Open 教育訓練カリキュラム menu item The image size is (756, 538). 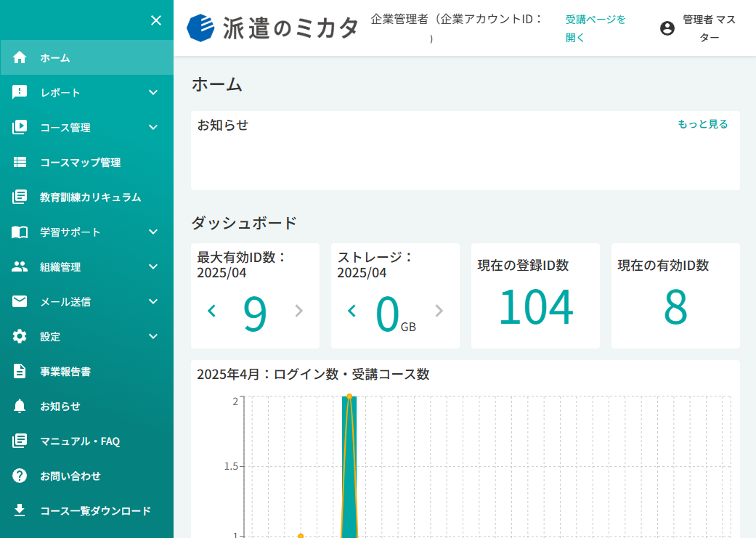click(x=87, y=197)
